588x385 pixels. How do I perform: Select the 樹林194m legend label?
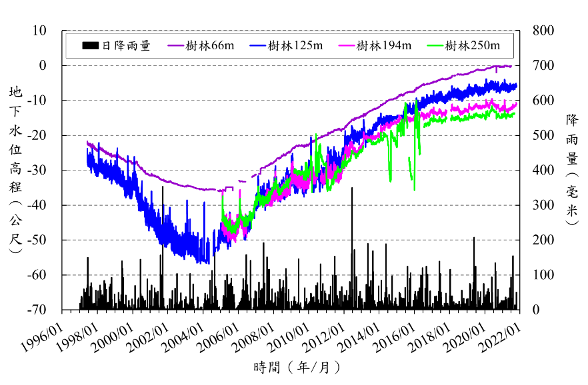(383, 46)
